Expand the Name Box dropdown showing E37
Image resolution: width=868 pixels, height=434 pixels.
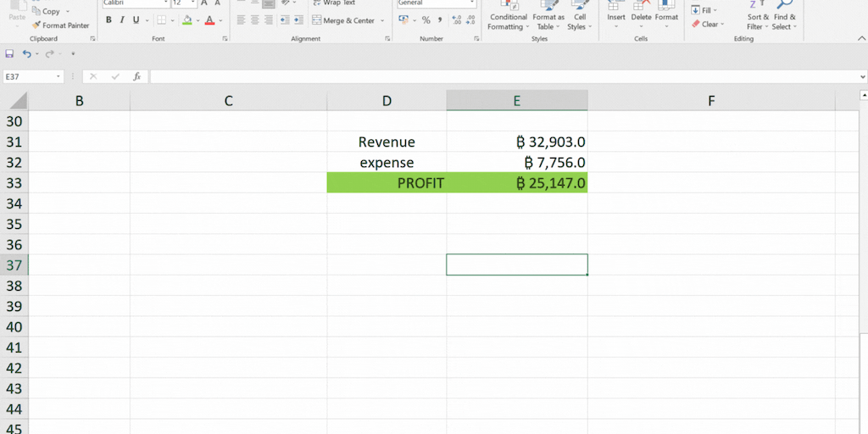pyautogui.click(x=58, y=76)
